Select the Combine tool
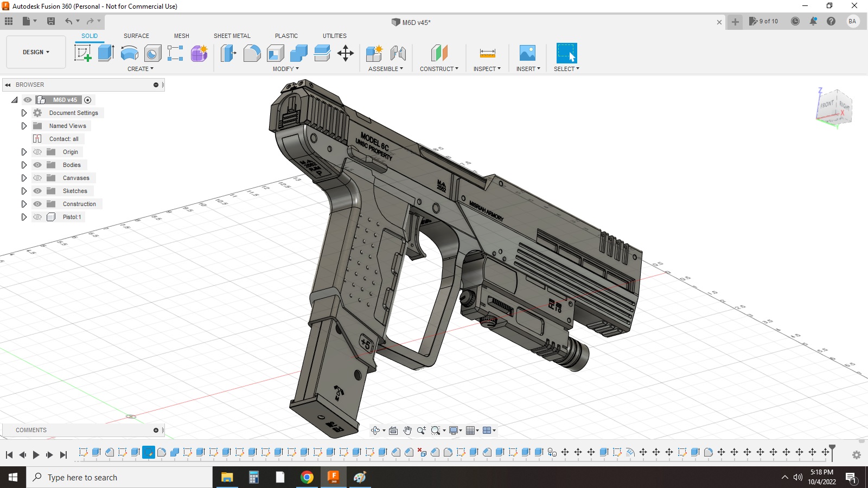Image resolution: width=868 pixels, height=488 pixels. coord(299,53)
